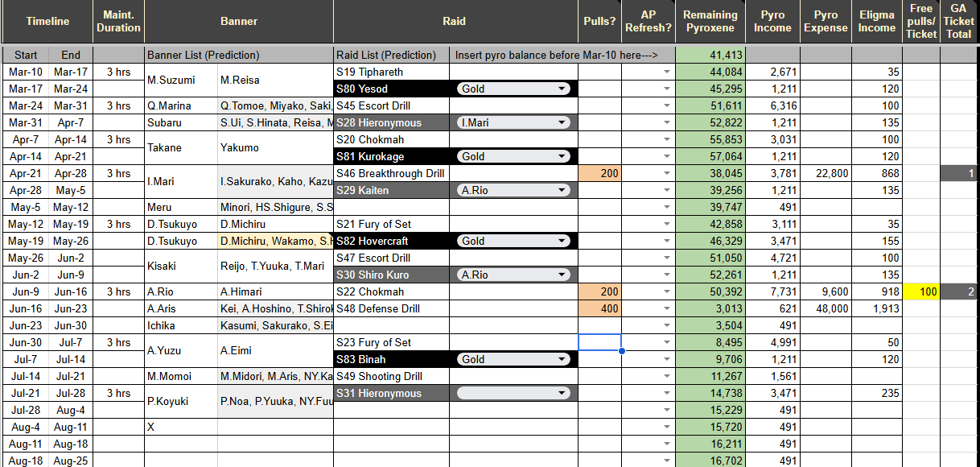
Task: Select the 400 pulls cell in Jun-16 row
Action: coord(599,308)
